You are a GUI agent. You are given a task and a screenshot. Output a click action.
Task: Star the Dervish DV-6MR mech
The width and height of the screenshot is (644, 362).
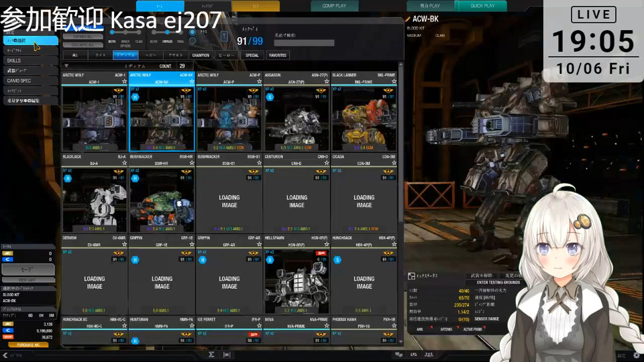[x=125, y=244]
